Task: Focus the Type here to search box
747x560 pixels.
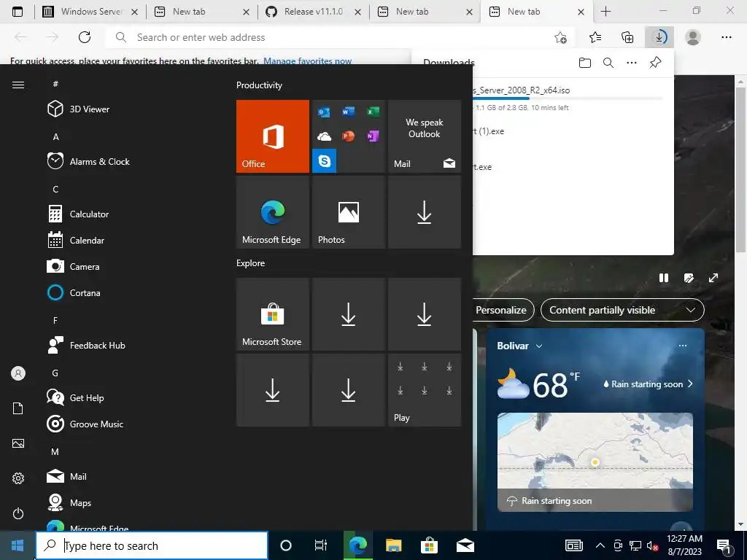Action: point(152,545)
